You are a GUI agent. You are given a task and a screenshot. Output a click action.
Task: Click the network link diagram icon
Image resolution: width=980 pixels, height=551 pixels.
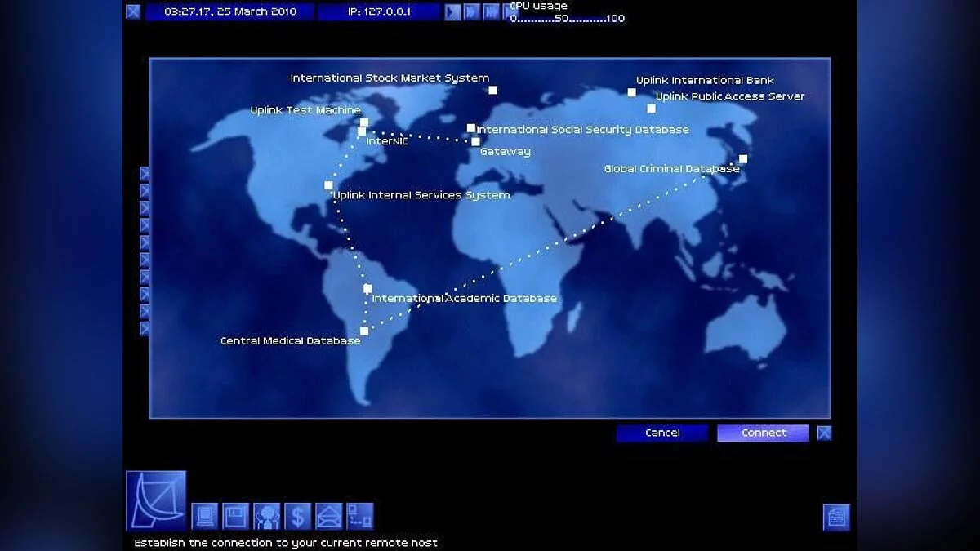(x=359, y=516)
